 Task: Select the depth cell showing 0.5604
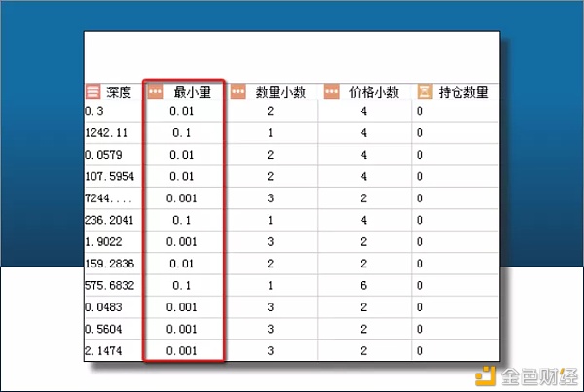click(x=103, y=329)
